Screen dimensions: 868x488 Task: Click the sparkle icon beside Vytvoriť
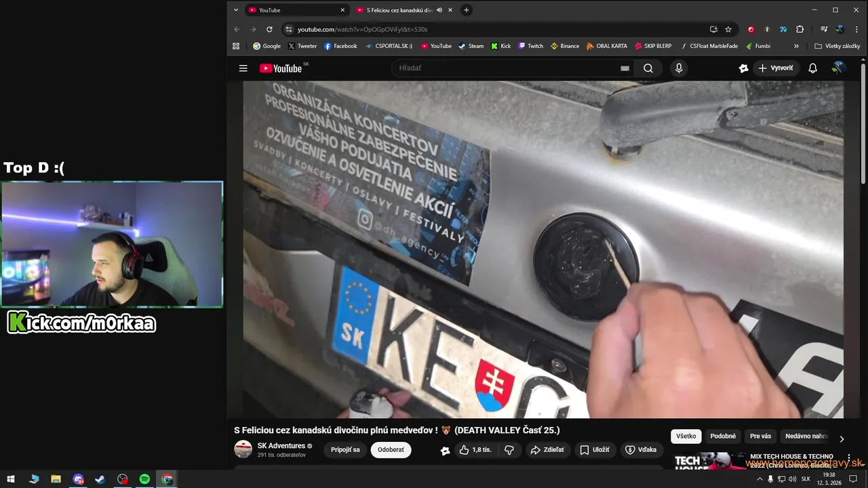(743, 68)
